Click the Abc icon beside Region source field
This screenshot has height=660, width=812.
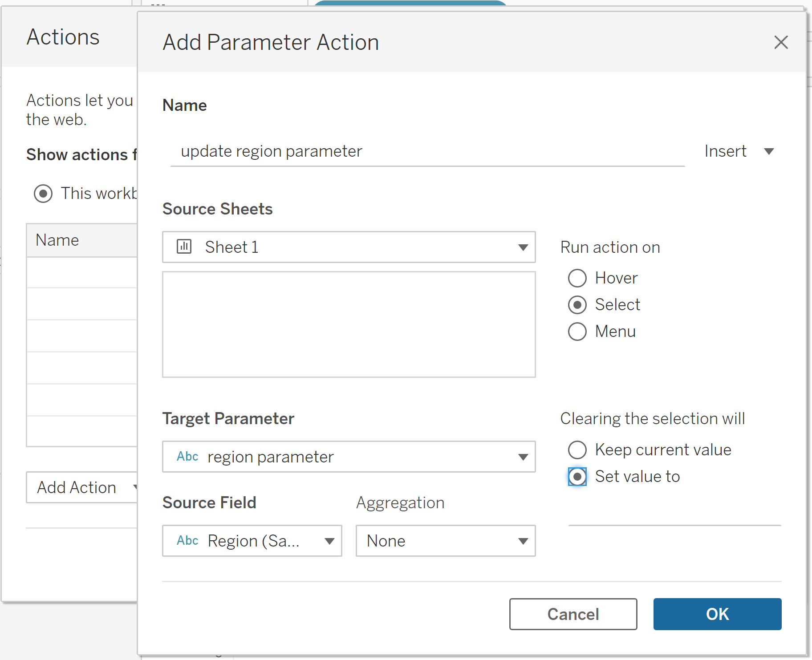pyautogui.click(x=187, y=541)
